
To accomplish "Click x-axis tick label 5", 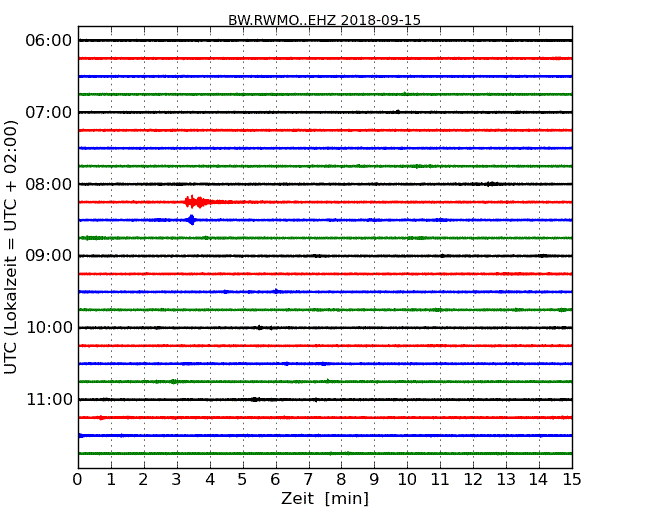I will point(243,480).
